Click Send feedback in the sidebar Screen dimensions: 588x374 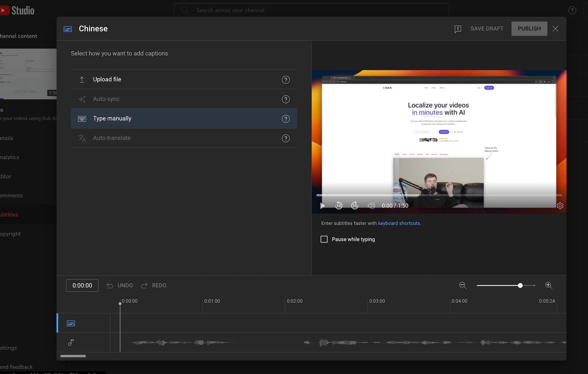point(16,367)
